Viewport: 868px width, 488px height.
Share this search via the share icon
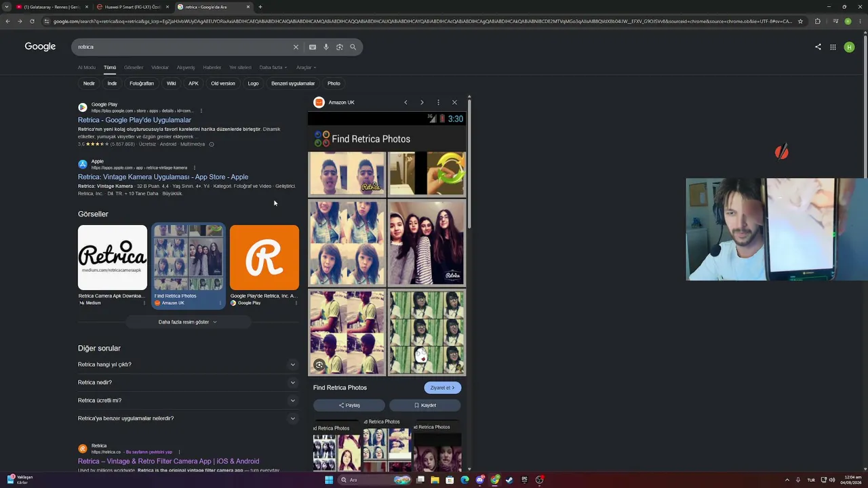818,47
